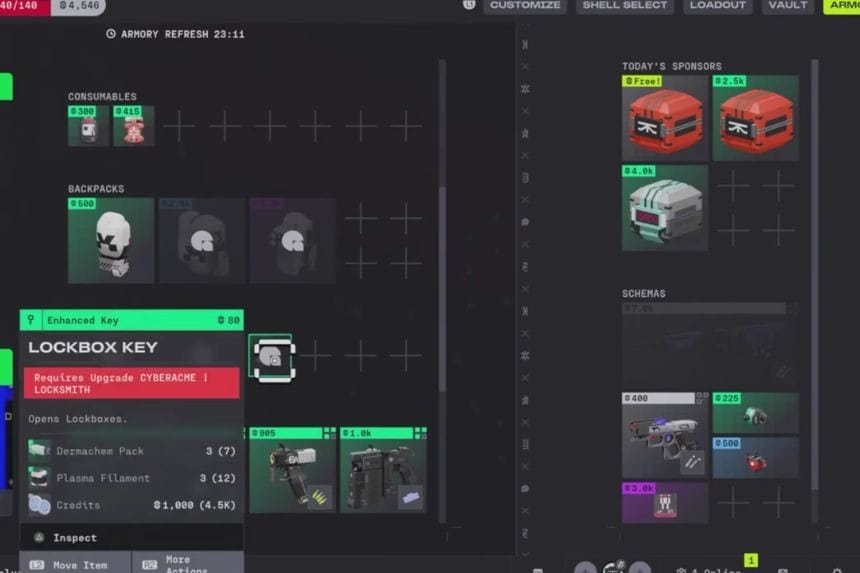Choose the 905-credit pistol weapon
Viewport: 860px width, 573px height.
(290, 470)
